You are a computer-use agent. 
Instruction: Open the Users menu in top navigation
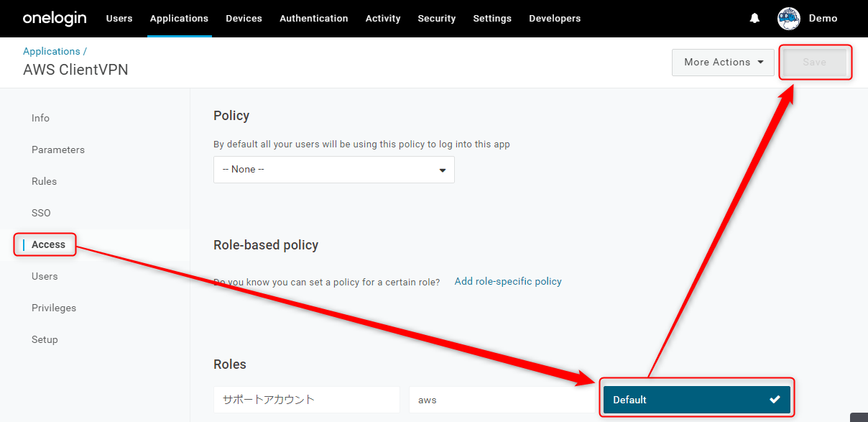coord(119,19)
